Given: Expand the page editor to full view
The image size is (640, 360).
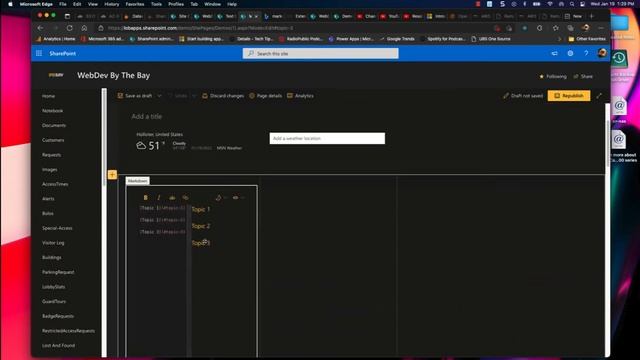Looking at the screenshot, I should (599, 96).
